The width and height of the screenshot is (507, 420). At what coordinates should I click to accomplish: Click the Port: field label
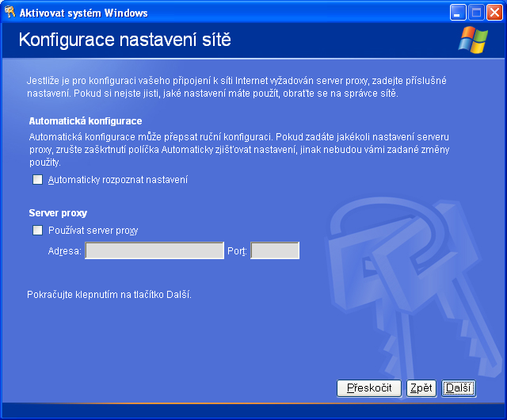[237, 250]
